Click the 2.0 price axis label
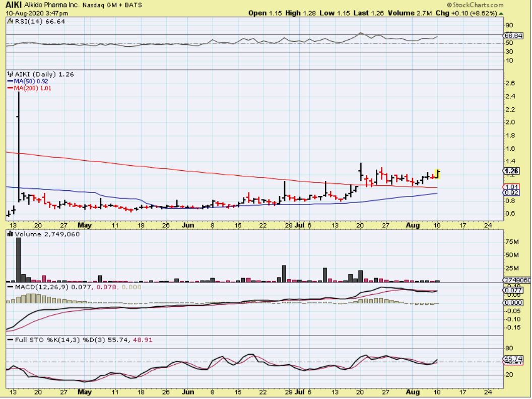This screenshot has height=399, width=532. pyautogui.click(x=510, y=122)
